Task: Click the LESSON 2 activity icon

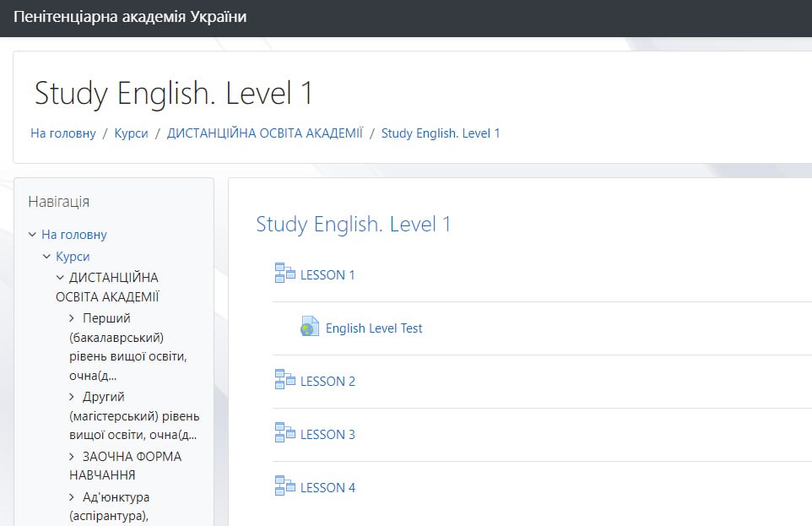Action: pyautogui.click(x=284, y=379)
